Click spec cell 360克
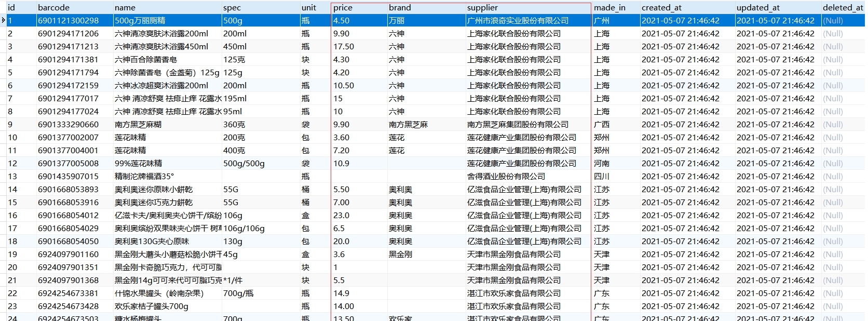Viewport: 868px width, 321px height. pyautogui.click(x=261, y=124)
